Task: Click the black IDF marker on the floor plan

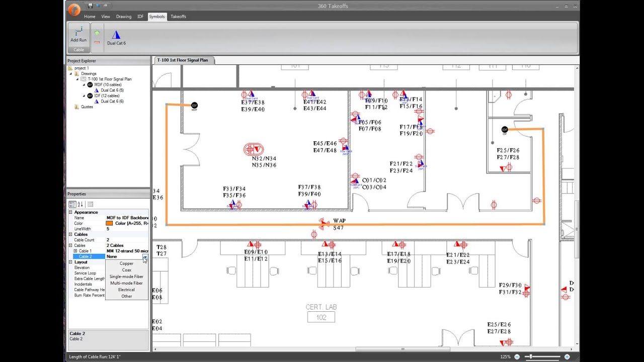Action: pos(505,130)
